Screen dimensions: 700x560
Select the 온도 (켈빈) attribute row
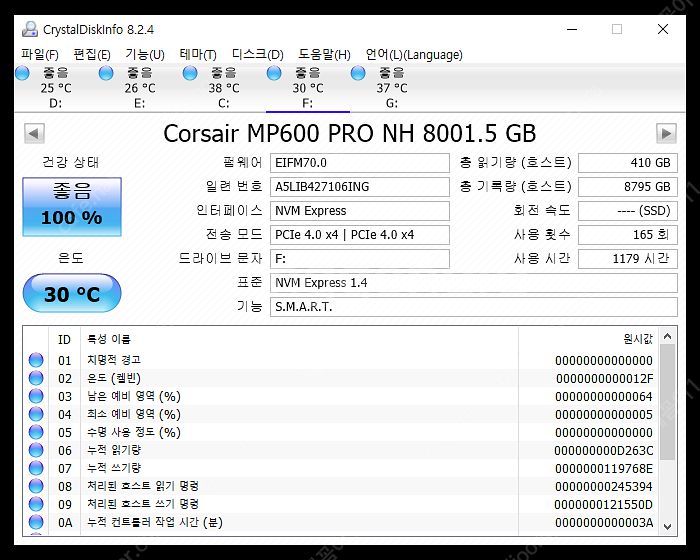(341, 378)
